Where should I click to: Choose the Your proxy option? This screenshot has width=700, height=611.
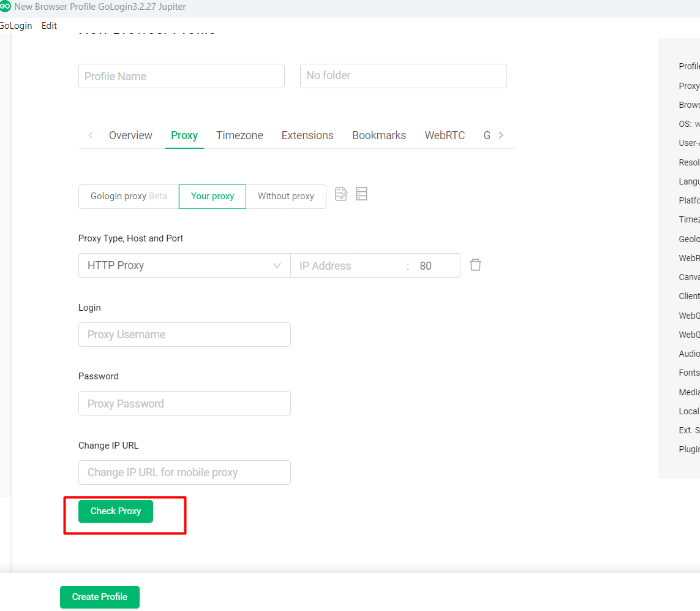click(213, 197)
